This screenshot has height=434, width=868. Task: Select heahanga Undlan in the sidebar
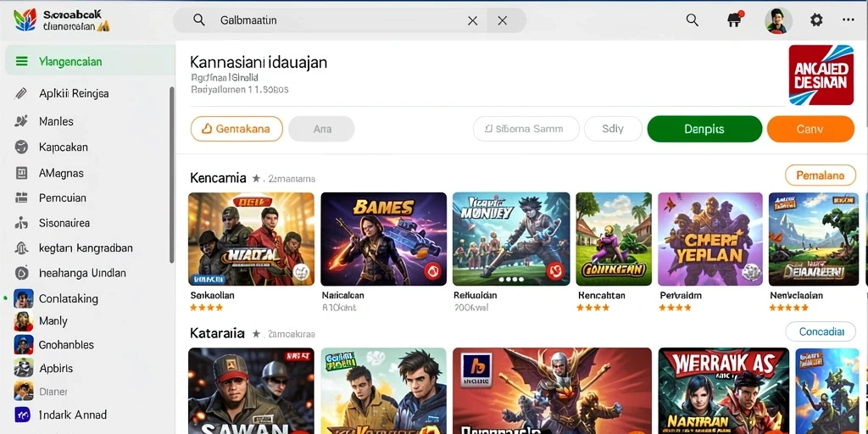[82, 273]
